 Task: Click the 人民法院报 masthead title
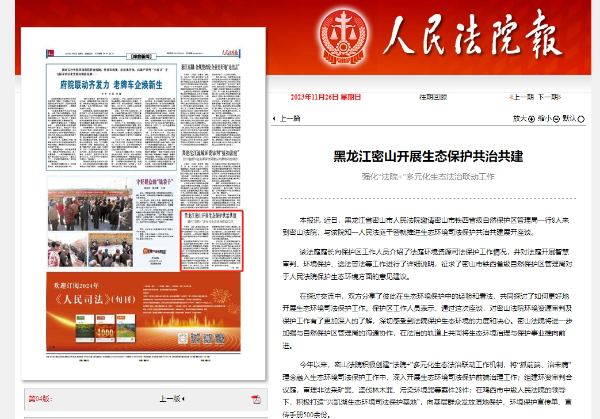click(x=473, y=36)
